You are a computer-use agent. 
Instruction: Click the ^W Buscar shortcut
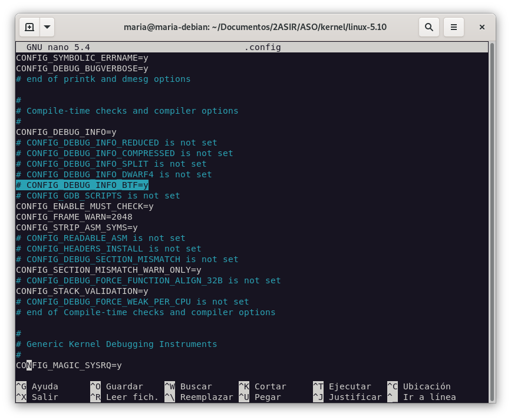[189, 386]
